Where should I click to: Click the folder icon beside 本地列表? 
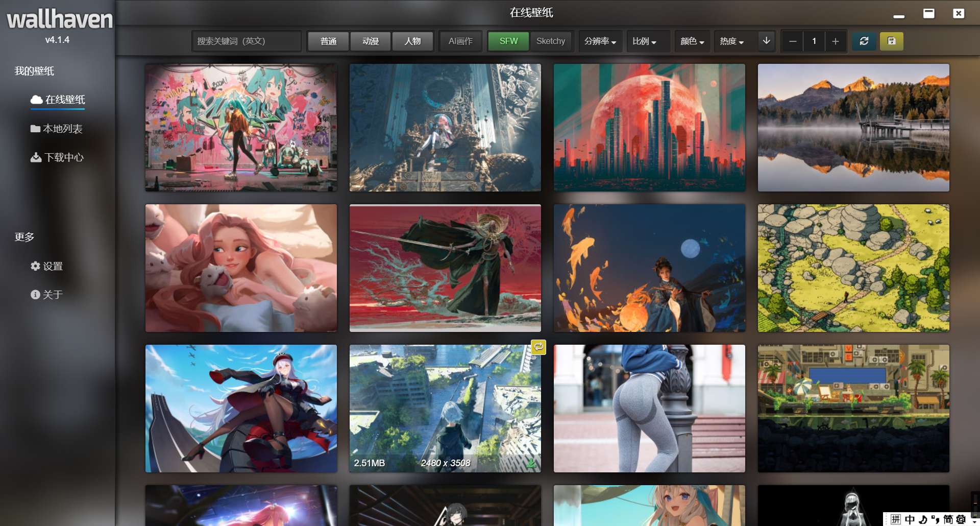(x=35, y=129)
